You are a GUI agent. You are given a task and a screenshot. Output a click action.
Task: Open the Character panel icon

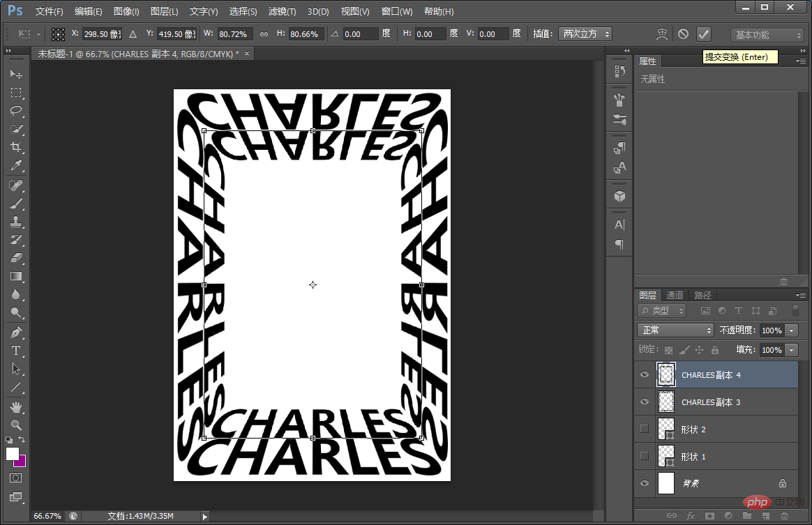pos(619,225)
